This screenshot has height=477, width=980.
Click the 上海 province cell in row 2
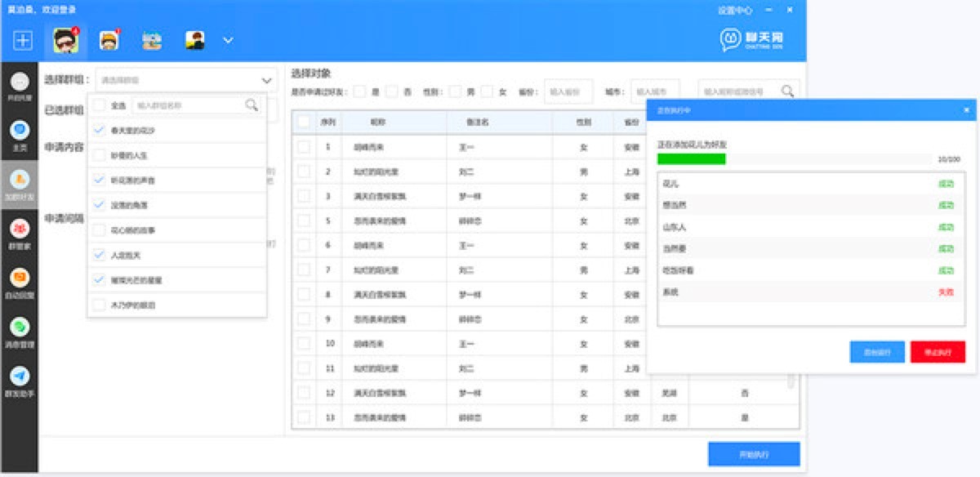click(x=630, y=172)
